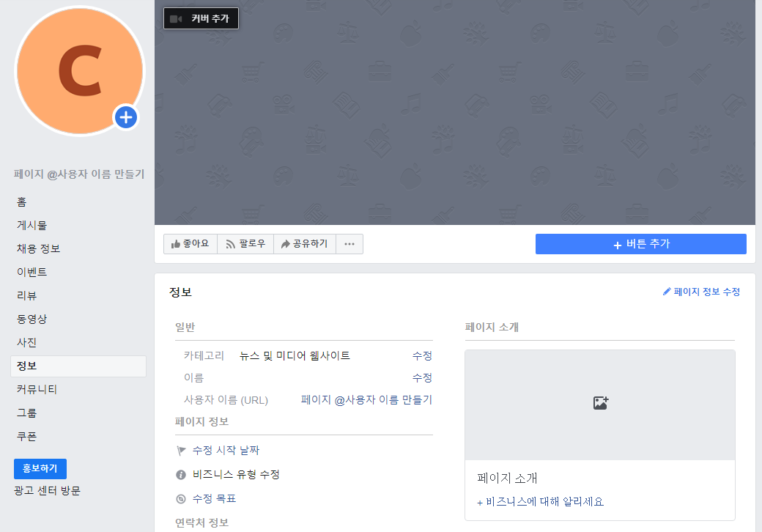762x532 pixels.
Task: Click the info icon beside 비즈니스 유형 수정
Action: coord(180,474)
